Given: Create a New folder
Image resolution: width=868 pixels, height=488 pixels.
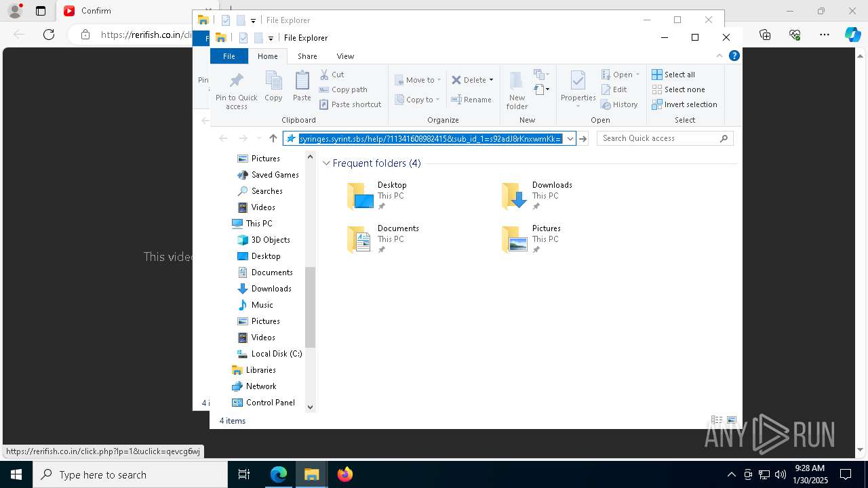Looking at the screenshot, I should pyautogui.click(x=517, y=90).
